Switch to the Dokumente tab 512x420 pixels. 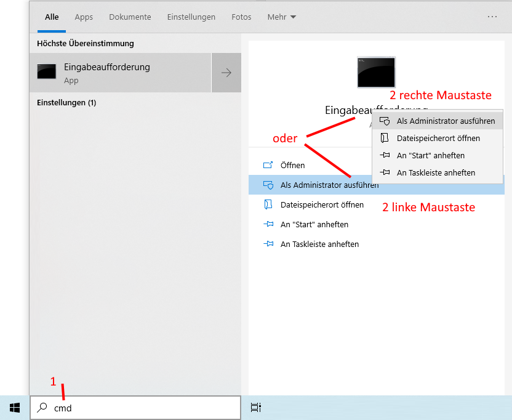pos(130,17)
